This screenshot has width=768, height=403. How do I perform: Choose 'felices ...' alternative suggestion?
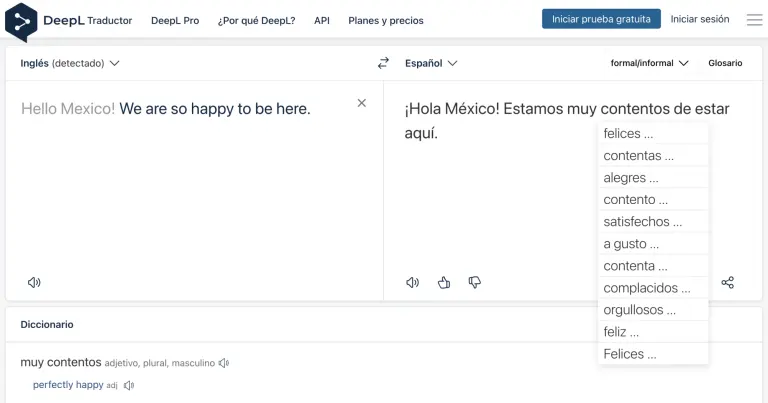629,133
